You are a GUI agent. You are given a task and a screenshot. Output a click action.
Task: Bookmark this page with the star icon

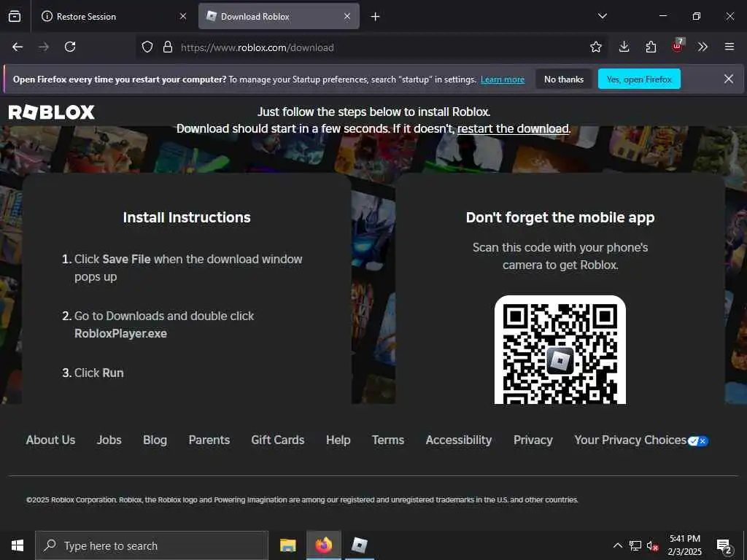595,47
